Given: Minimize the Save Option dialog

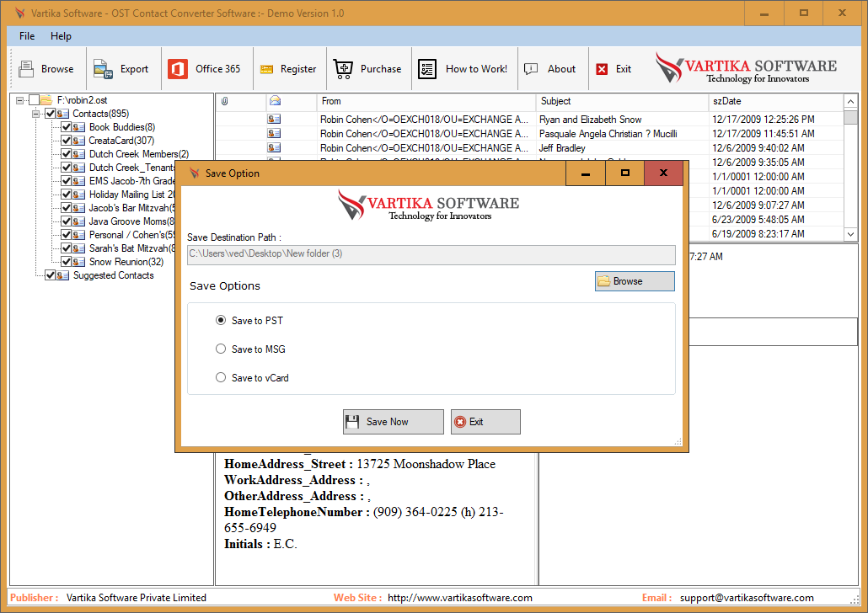Looking at the screenshot, I should 586,173.
